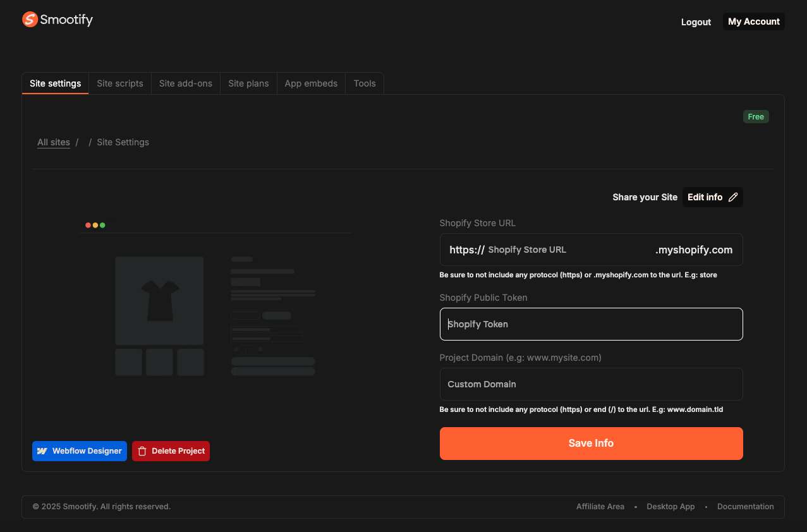Click the My Account button

(x=753, y=21)
